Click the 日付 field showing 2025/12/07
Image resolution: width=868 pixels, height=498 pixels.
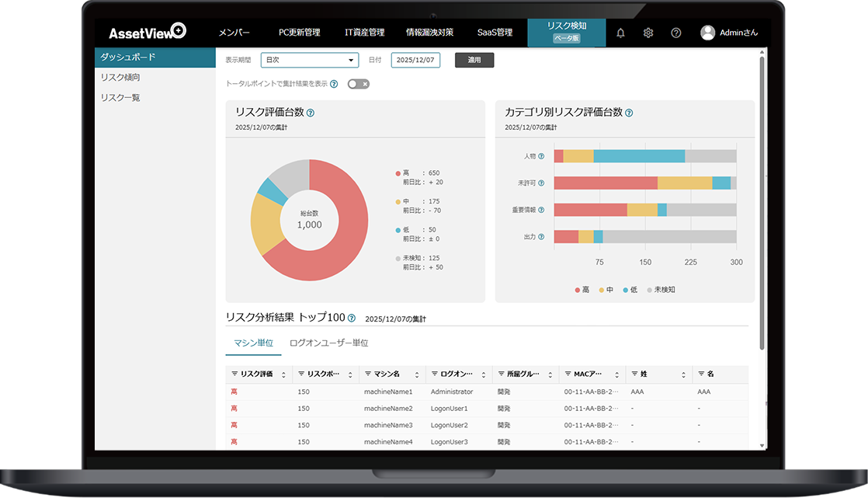(x=415, y=60)
